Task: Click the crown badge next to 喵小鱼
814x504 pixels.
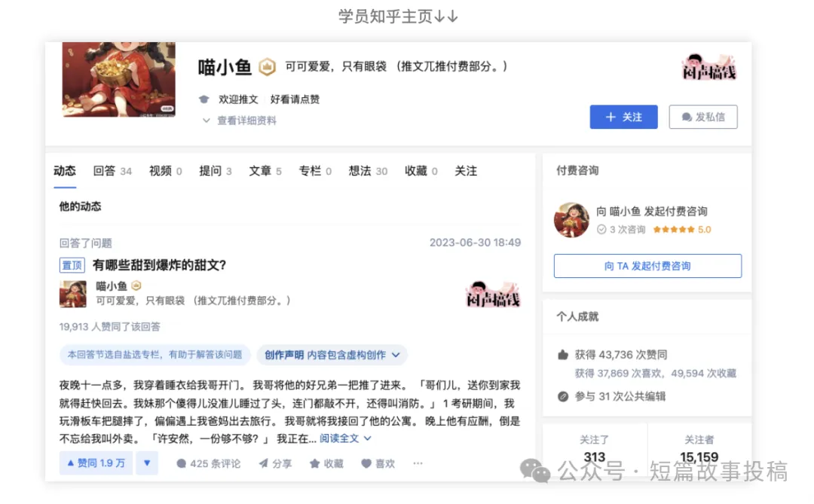Action: [x=267, y=66]
